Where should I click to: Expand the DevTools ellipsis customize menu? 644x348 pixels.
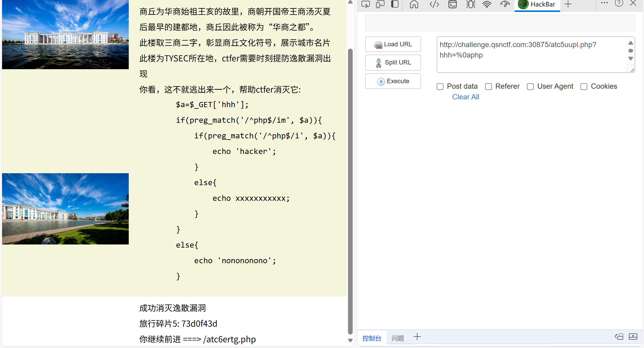coord(604,3)
